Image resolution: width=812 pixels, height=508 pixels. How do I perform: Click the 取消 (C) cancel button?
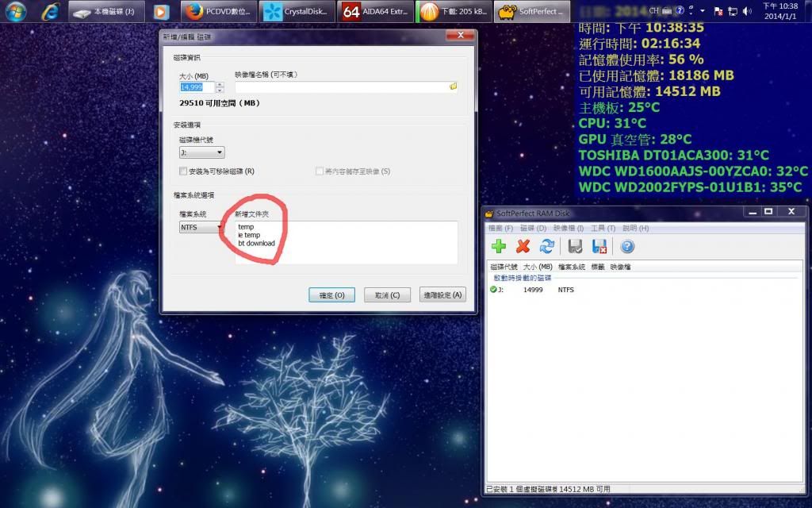tap(387, 295)
